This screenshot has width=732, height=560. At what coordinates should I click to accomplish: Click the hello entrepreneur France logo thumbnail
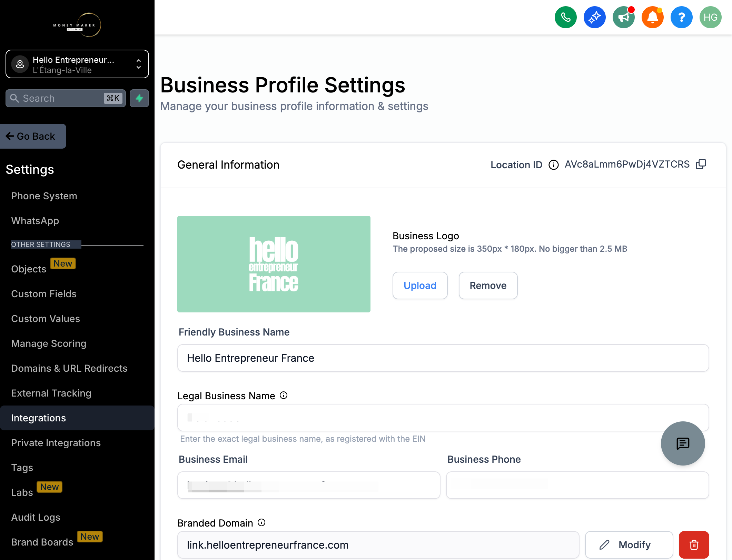tap(274, 264)
